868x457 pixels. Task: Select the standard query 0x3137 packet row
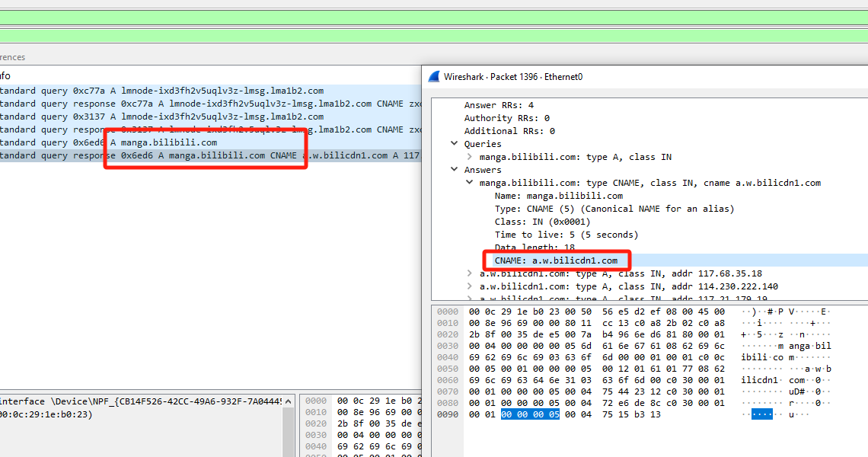coord(160,117)
